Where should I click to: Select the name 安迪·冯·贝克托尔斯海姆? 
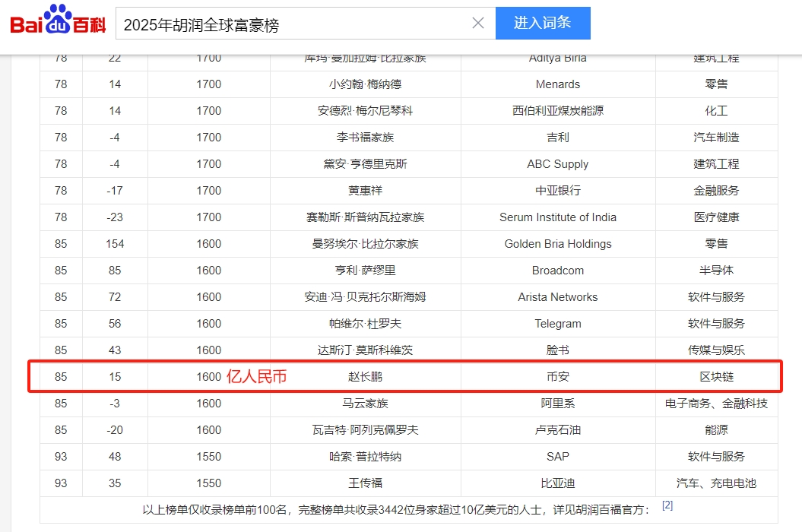point(365,297)
